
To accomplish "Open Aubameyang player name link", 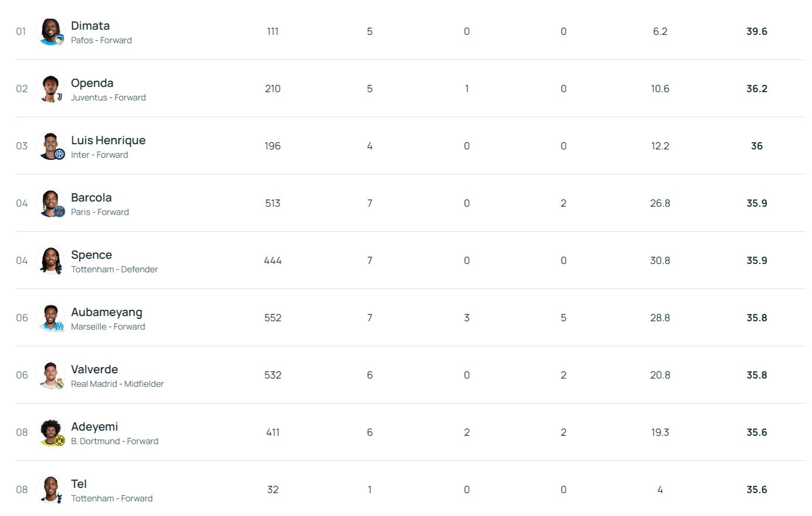I will (107, 312).
